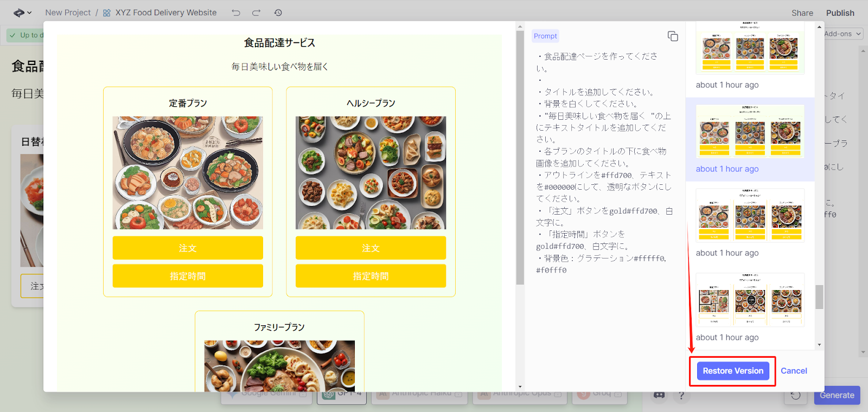Copy the prompt with the copy icon
The height and width of the screenshot is (412, 868).
pos(673,36)
